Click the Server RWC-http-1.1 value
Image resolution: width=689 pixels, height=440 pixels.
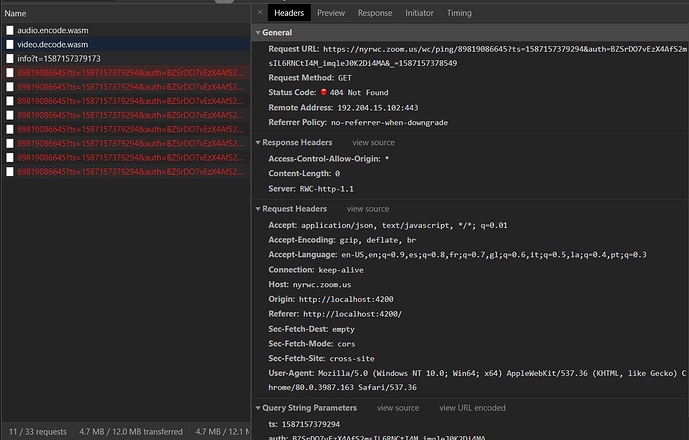[326, 189]
